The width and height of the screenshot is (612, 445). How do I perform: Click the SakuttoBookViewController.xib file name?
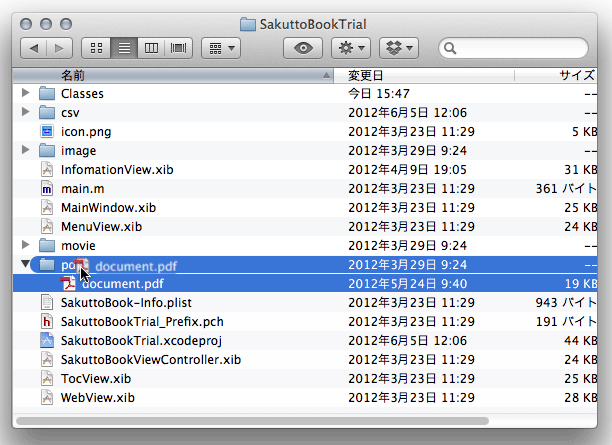[x=151, y=360]
